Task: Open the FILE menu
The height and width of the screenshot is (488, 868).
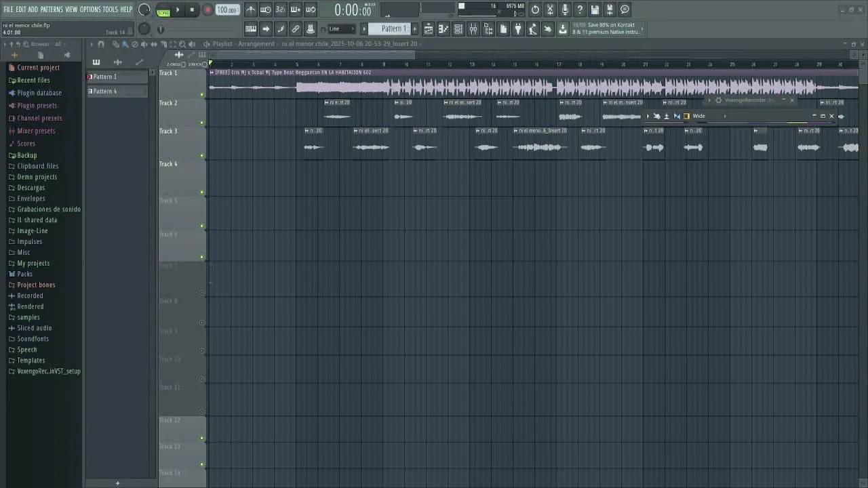Action: pyautogui.click(x=8, y=9)
